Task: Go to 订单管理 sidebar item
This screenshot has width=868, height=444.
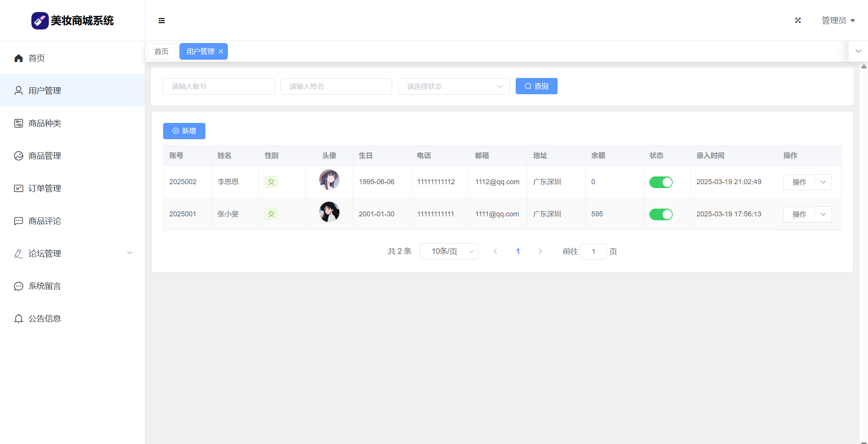Action: point(45,188)
